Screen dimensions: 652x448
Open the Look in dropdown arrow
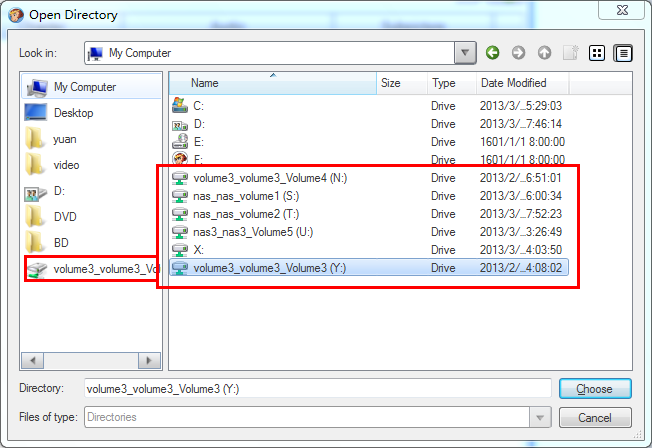[465, 53]
